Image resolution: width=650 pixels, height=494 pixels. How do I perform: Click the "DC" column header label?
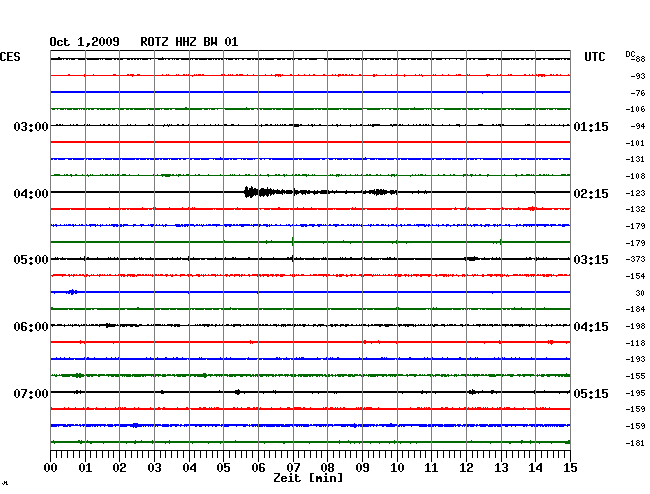pyautogui.click(x=630, y=54)
